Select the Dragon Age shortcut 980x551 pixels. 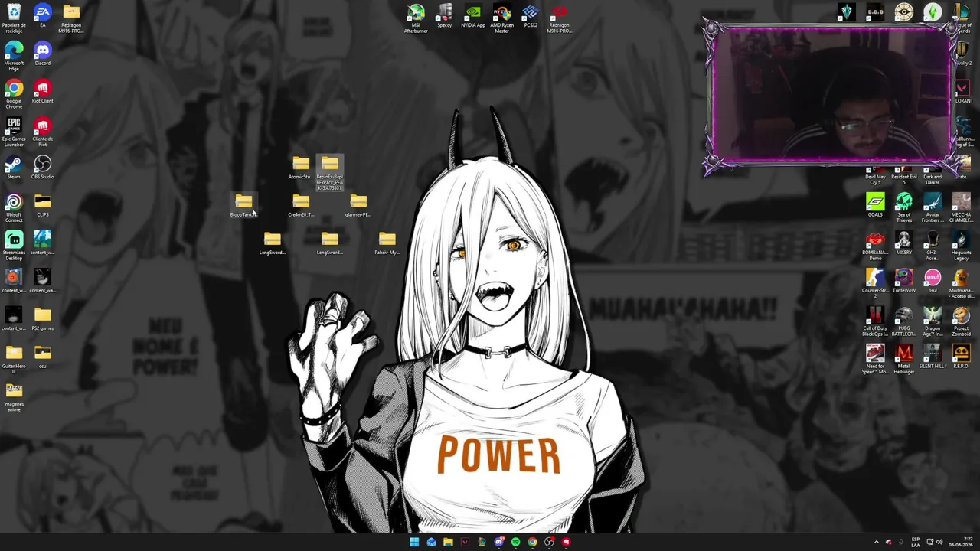pyautogui.click(x=933, y=322)
